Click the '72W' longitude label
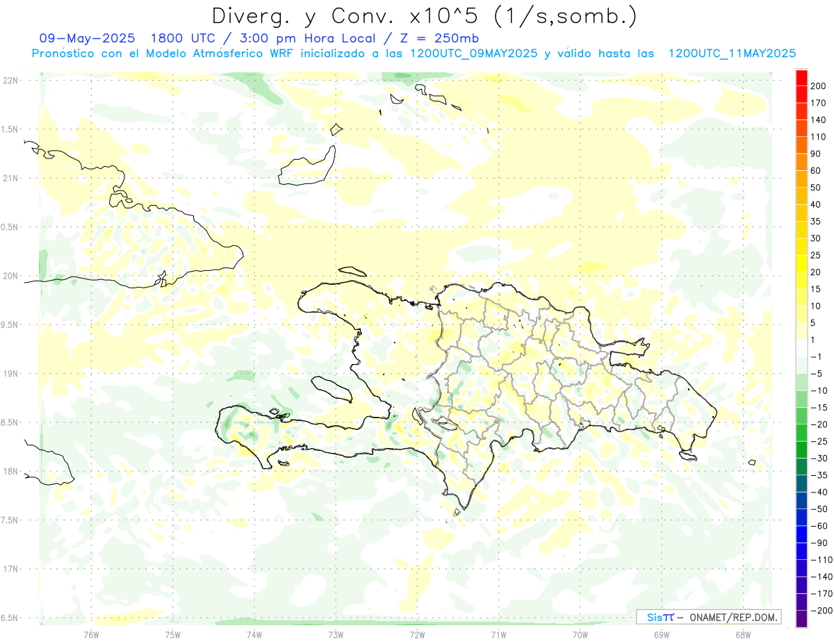This screenshot has height=644, width=834. (417, 634)
